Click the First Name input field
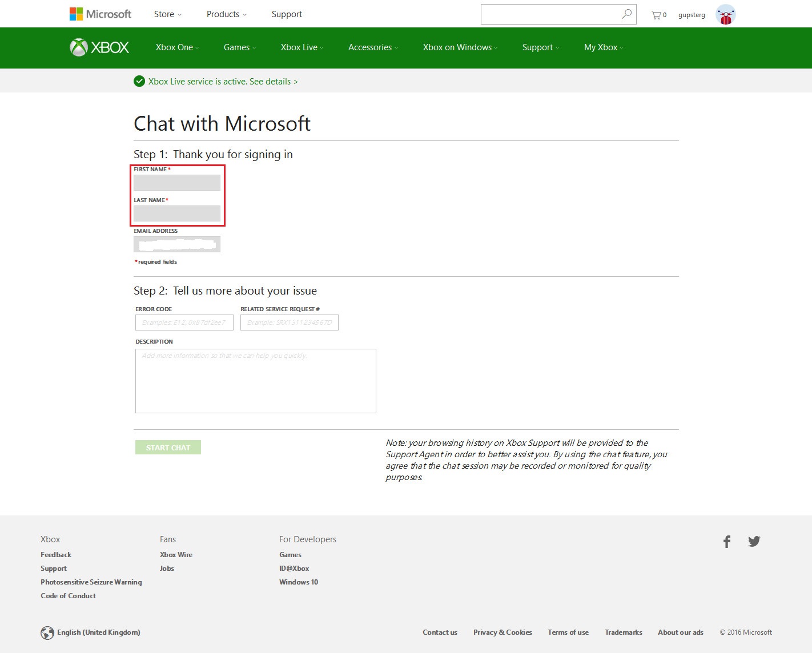The height and width of the screenshot is (653, 812). pyautogui.click(x=177, y=183)
